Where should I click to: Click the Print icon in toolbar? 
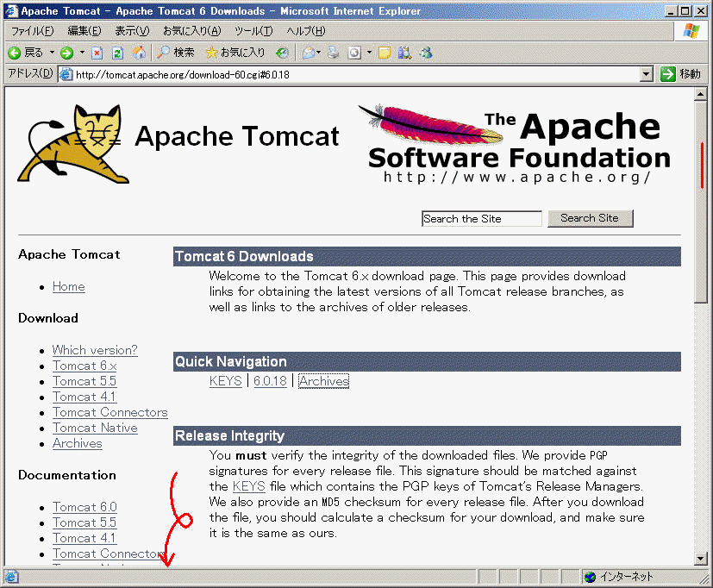(x=333, y=53)
